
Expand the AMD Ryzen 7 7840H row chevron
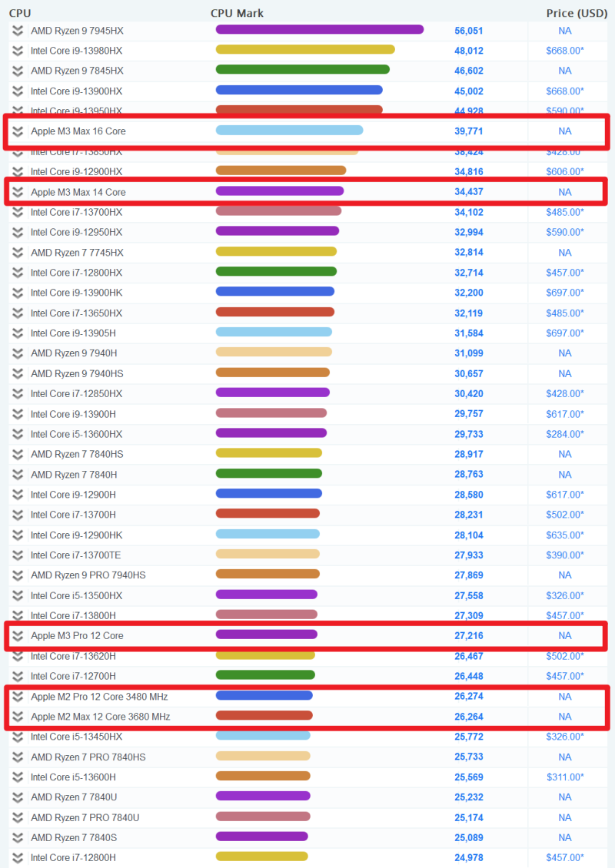18,475
